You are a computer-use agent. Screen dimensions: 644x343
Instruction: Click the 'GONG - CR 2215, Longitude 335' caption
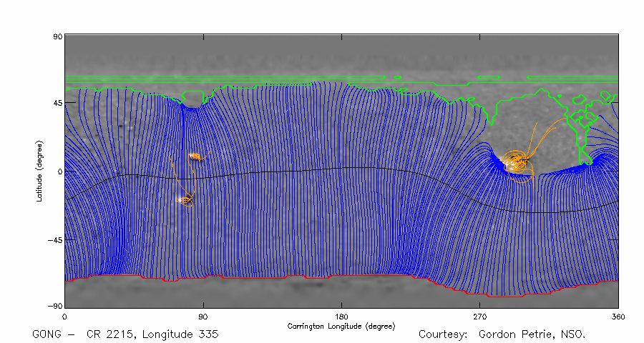(125, 334)
